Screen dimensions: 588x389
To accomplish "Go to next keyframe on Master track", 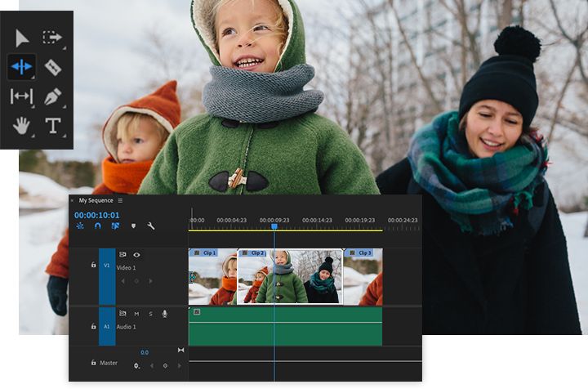I will (180, 366).
